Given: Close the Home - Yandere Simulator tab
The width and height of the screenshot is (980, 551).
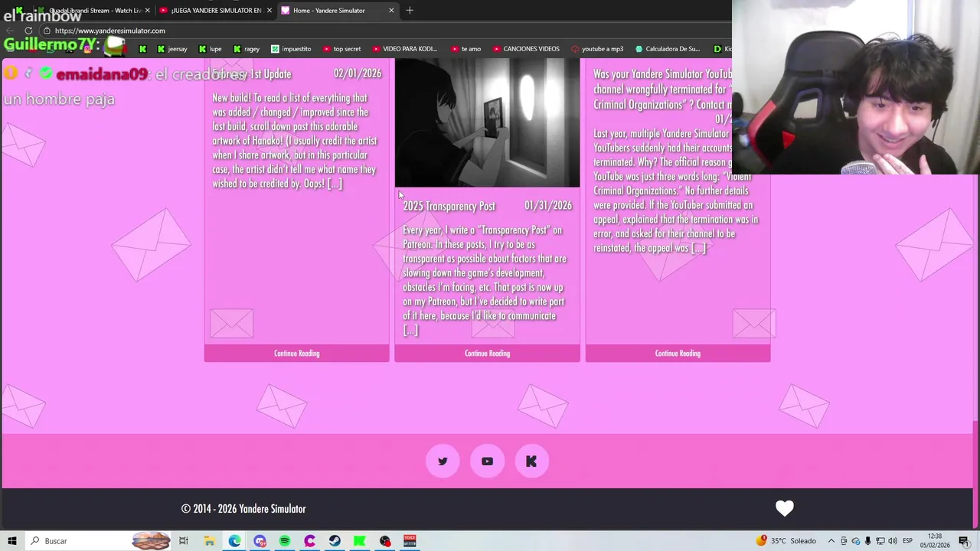Looking at the screenshot, I should click(x=391, y=10).
